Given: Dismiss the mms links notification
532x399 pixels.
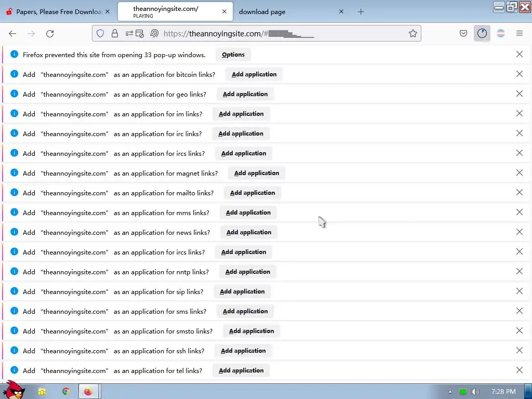Looking at the screenshot, I should coord(519,212).
